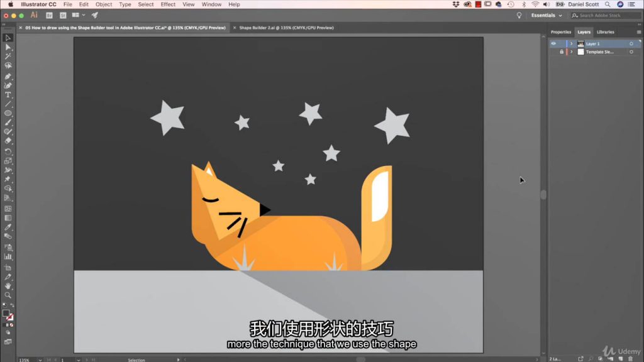Select the Type tool

[8, 95]
